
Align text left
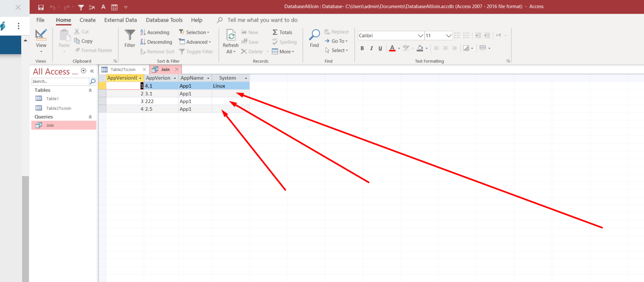point(436,48)
